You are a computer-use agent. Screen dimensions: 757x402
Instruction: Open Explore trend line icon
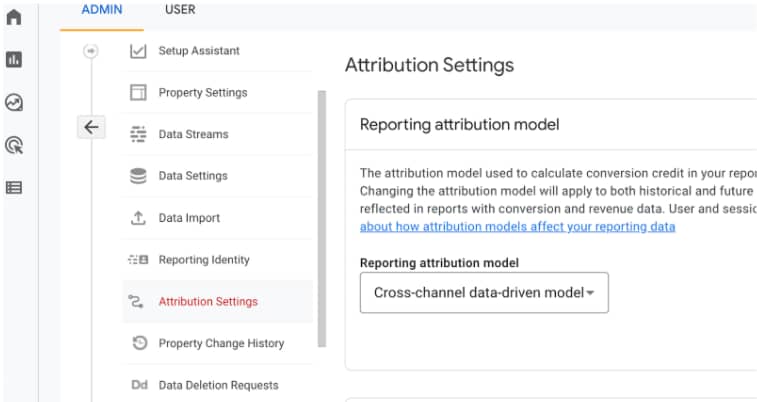pos(14,102)
